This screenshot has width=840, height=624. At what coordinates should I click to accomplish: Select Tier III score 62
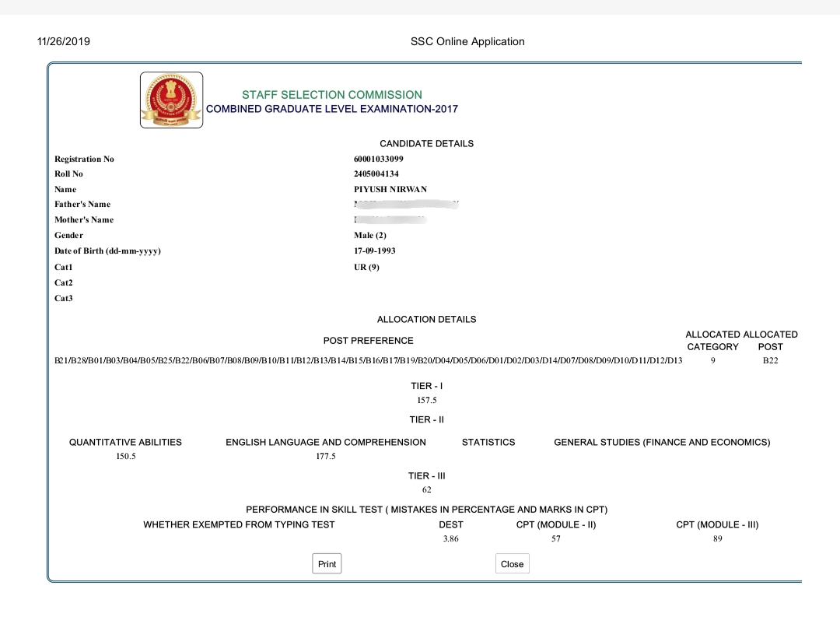(x=427, y=490)
